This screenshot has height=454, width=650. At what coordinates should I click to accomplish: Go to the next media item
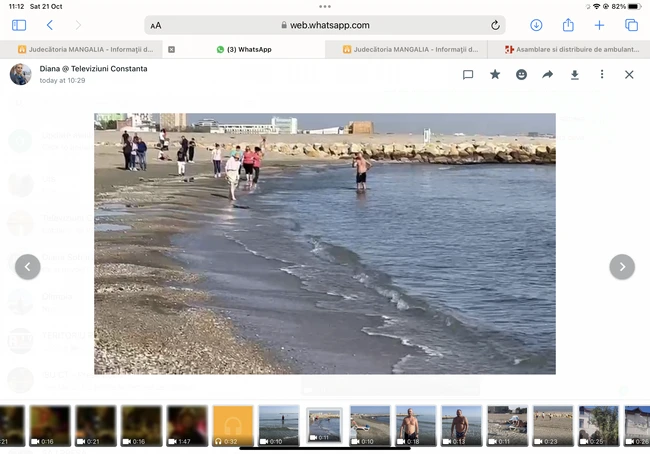(622, 266)
